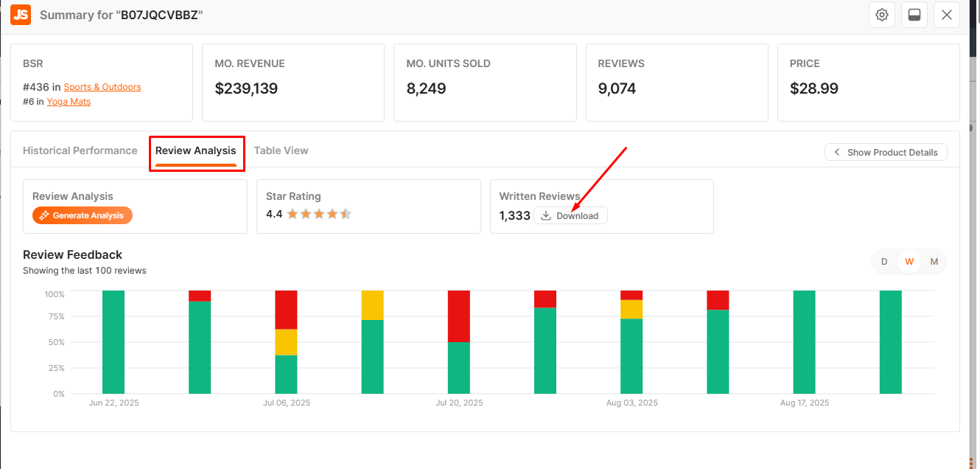Click the star rating stars
Viewport: 980px width, 469px height.
click(x=319, y=215)
